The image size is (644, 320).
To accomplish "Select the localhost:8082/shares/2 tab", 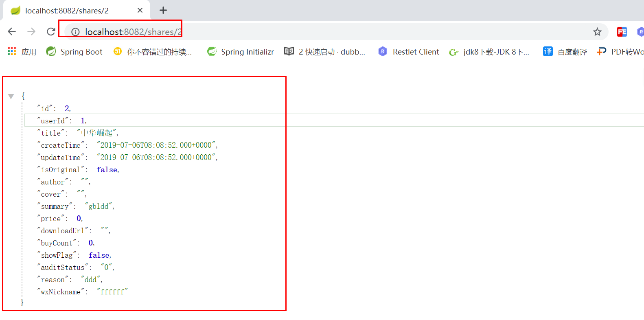I will click(x=77, y=11).
